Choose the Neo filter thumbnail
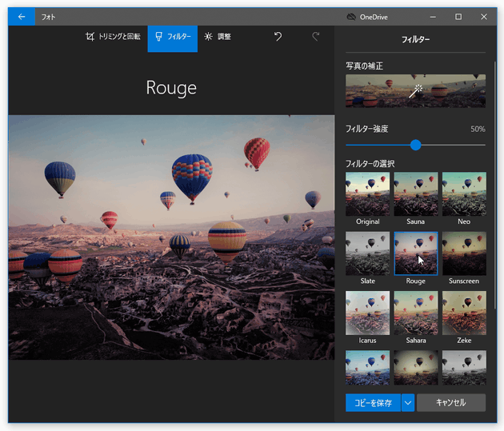The height and width of the screenshot is (431, 504). 464,194
